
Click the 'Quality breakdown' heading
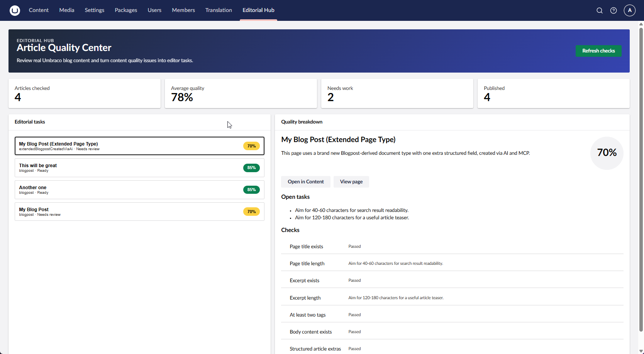302,122
